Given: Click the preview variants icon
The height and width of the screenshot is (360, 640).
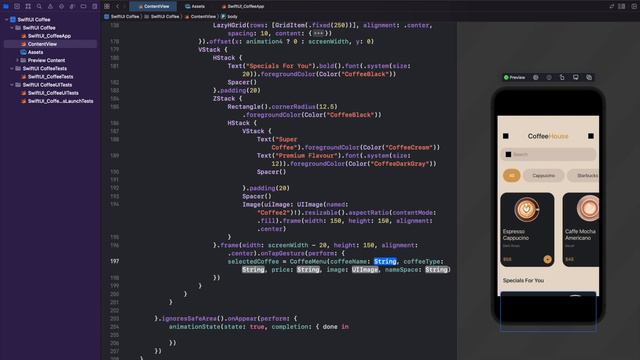Looking at the screenshot, I should [549, 77].
